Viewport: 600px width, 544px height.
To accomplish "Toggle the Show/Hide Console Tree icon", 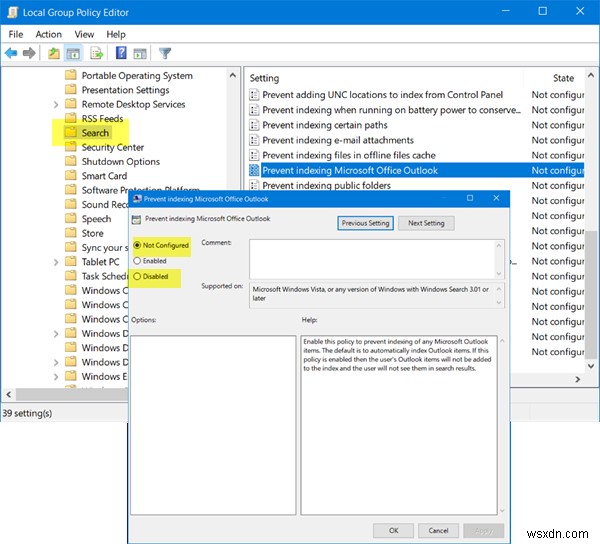I will point(74,53).
